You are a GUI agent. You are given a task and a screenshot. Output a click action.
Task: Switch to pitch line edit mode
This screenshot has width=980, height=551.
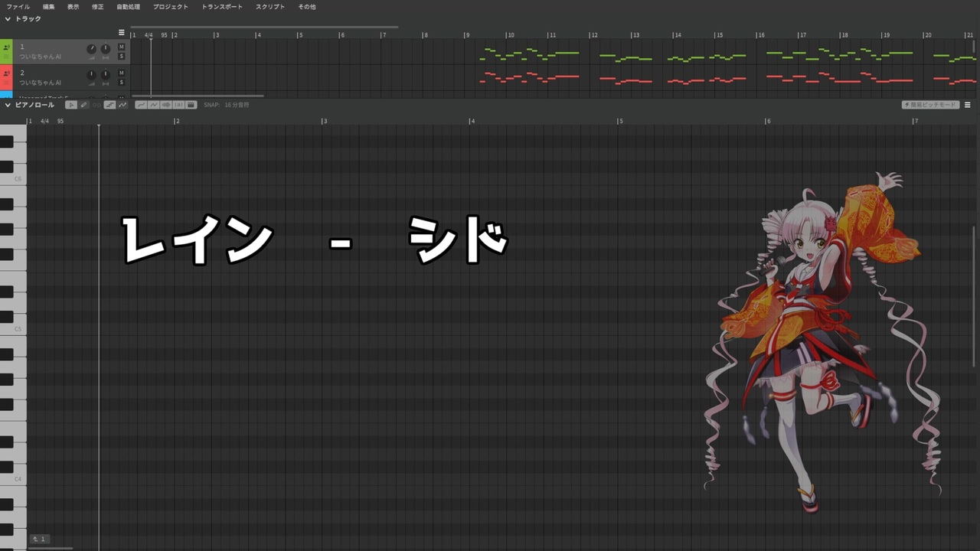pyautogui.click(x=122, y=105)
